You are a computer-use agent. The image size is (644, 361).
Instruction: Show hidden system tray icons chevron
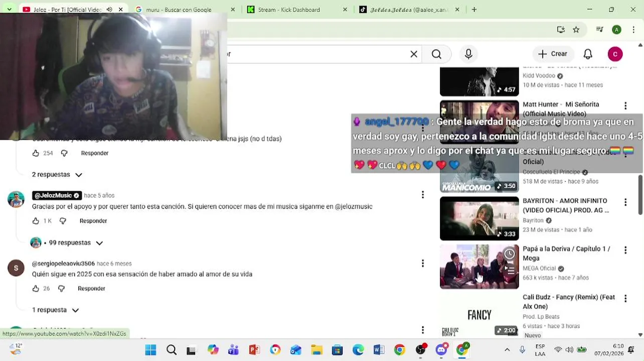pos(507,350)
